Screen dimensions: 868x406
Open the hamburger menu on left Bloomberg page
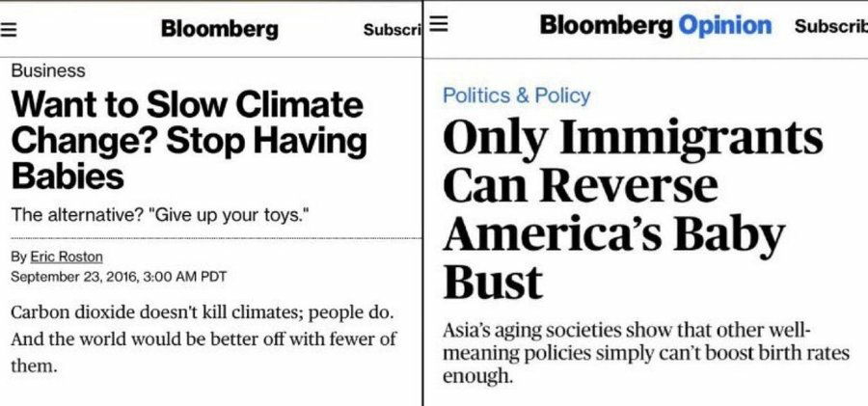(x=7, y=29)
